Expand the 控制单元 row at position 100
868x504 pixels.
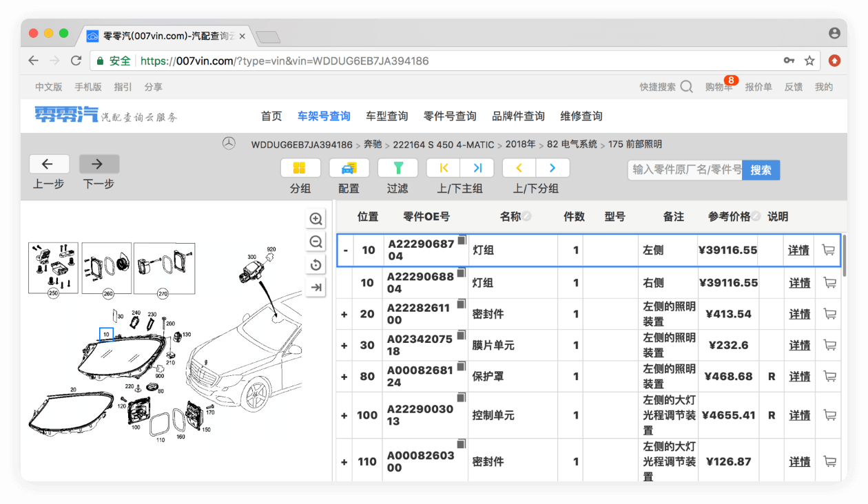pyautogui.click(x=344, y=415)
